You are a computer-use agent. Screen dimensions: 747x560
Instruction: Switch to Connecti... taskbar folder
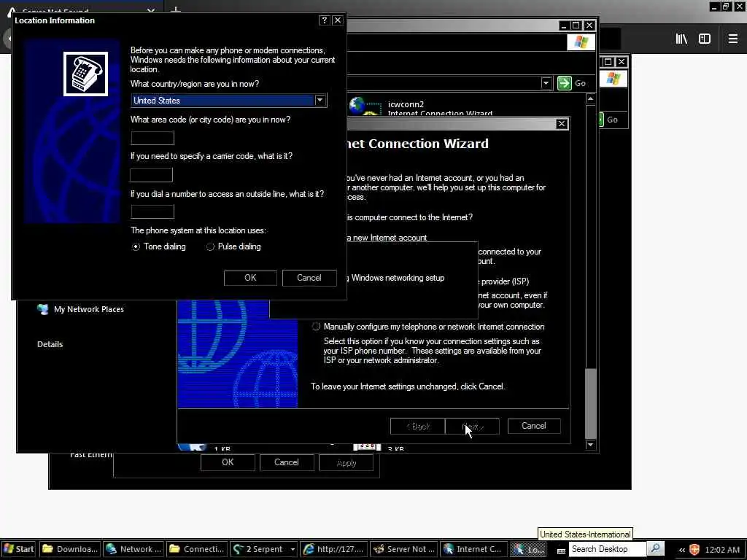[197, 549]
